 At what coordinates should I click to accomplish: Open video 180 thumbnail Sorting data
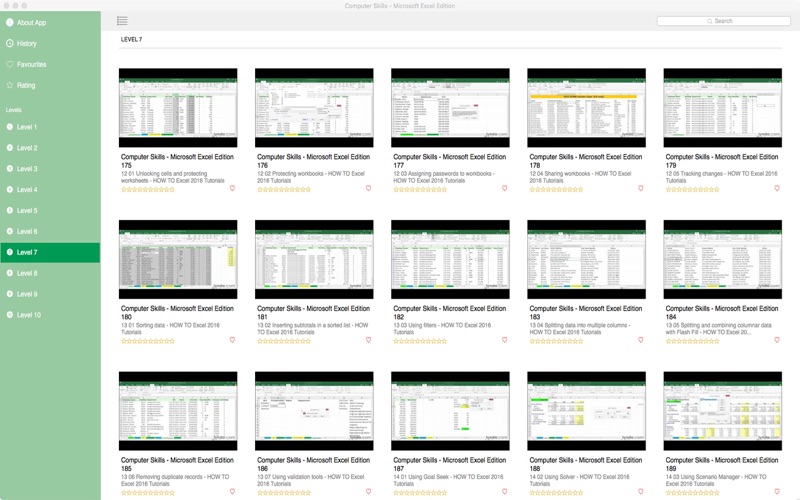[178, 259]
